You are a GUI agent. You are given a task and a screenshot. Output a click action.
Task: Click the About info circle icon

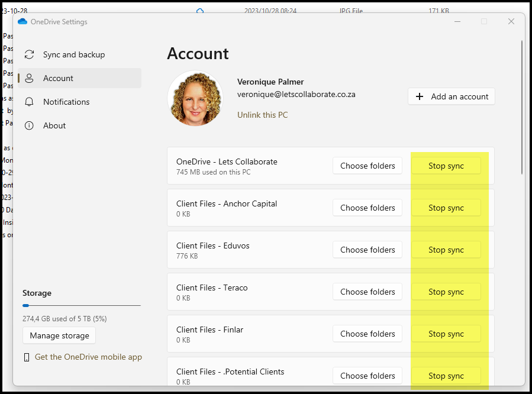29,125
